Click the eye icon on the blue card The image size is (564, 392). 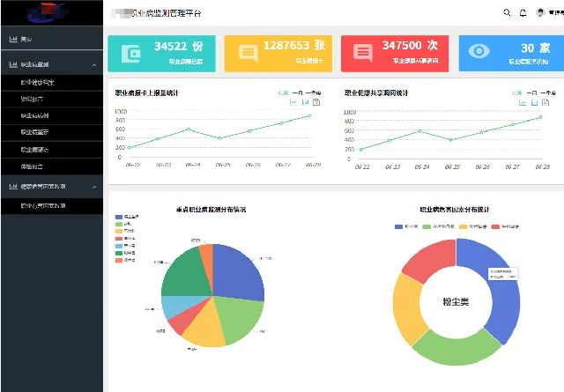point(479,52)
